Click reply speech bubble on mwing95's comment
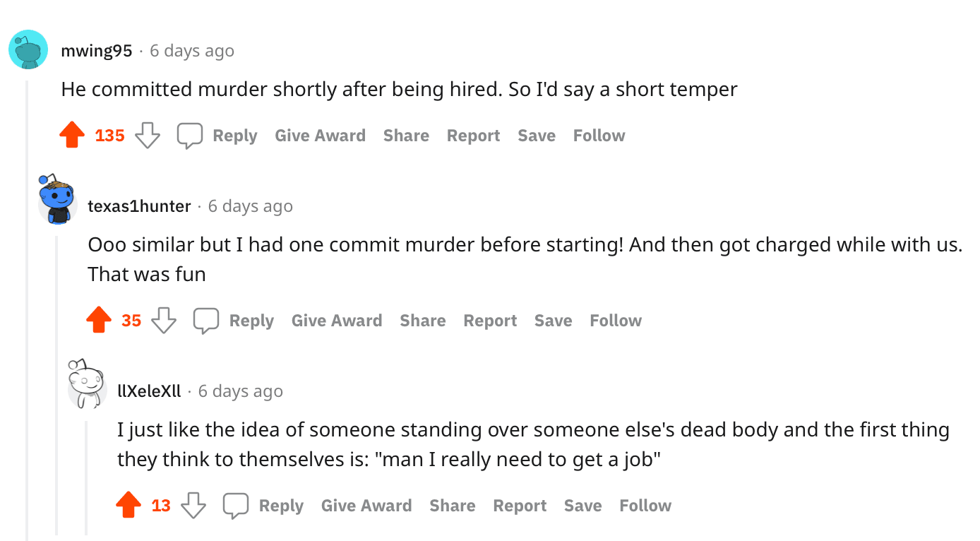 pyautogui.click(x=189, y=136)
